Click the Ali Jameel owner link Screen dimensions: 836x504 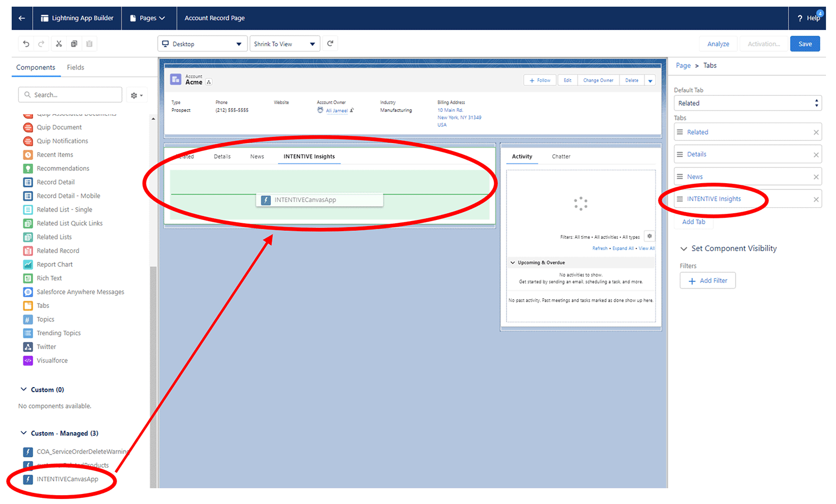pyautogui.click(x=337, y=111)
